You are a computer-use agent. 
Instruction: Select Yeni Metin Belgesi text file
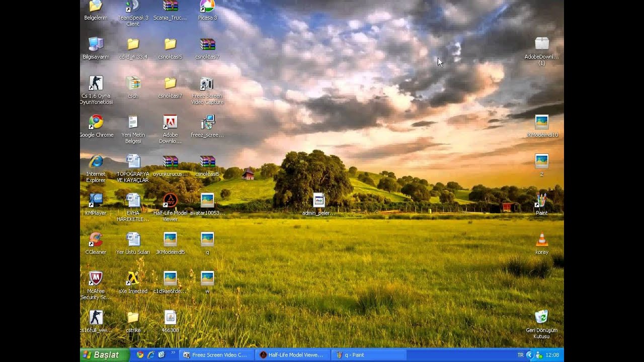pyautogui.click(x=133, y=122)
